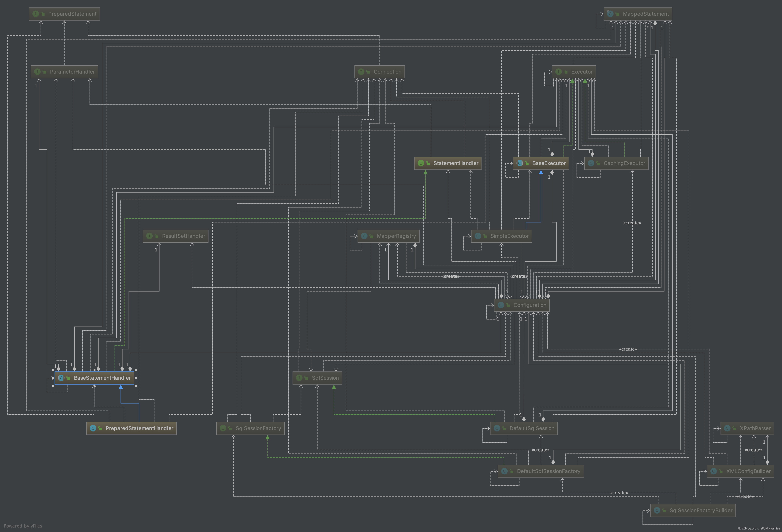
Task: Click the Executor interface icon
Action: coord(559,72)
